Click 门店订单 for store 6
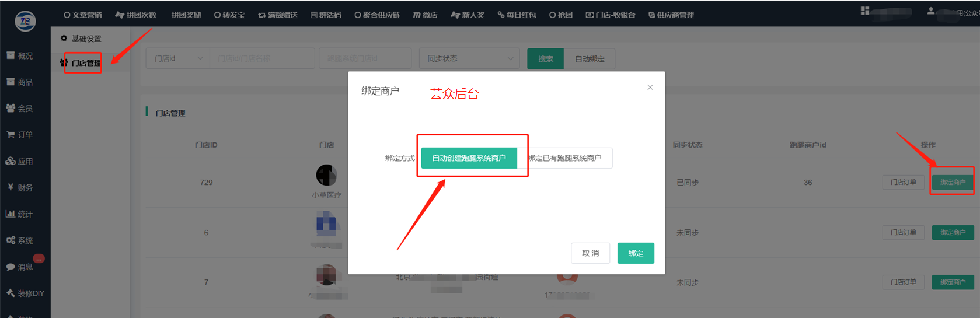This screenshot has width=980, height=318. [904, 232]
